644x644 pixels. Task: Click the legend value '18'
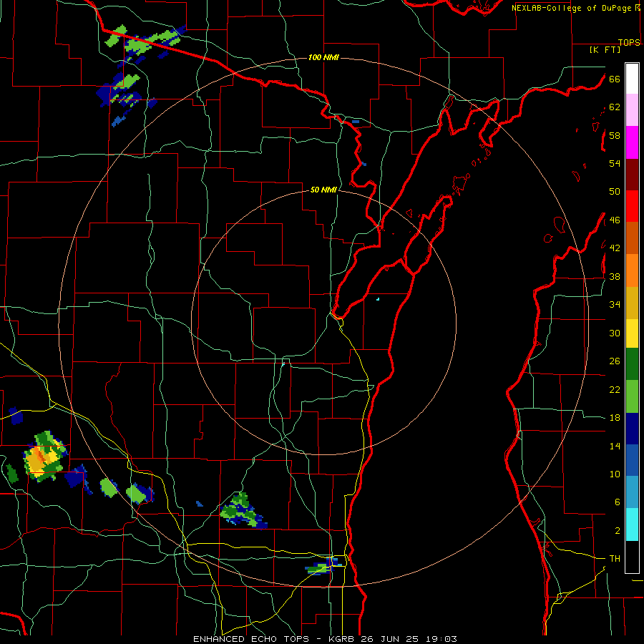615,418
